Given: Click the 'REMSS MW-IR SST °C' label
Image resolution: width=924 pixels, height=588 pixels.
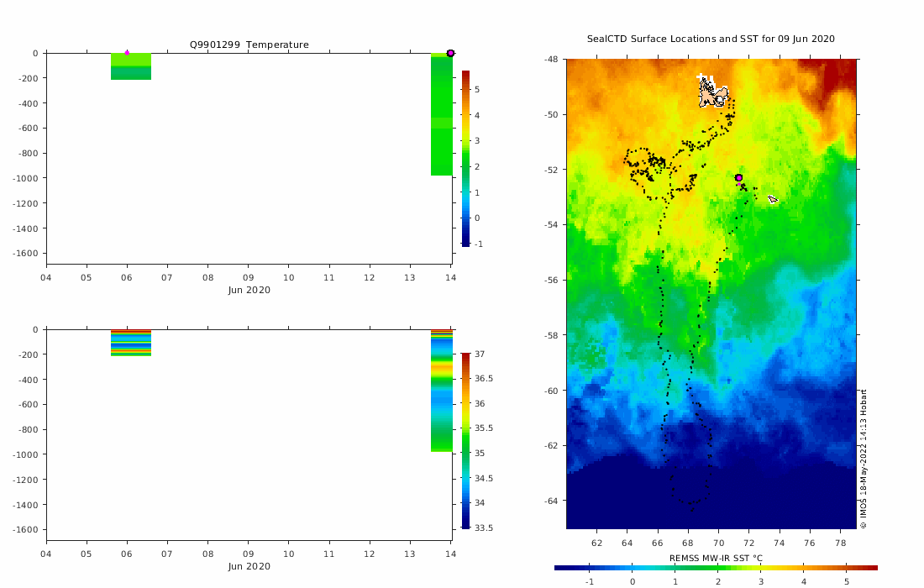Looking at the screenshot, I should tap(716, 558).
